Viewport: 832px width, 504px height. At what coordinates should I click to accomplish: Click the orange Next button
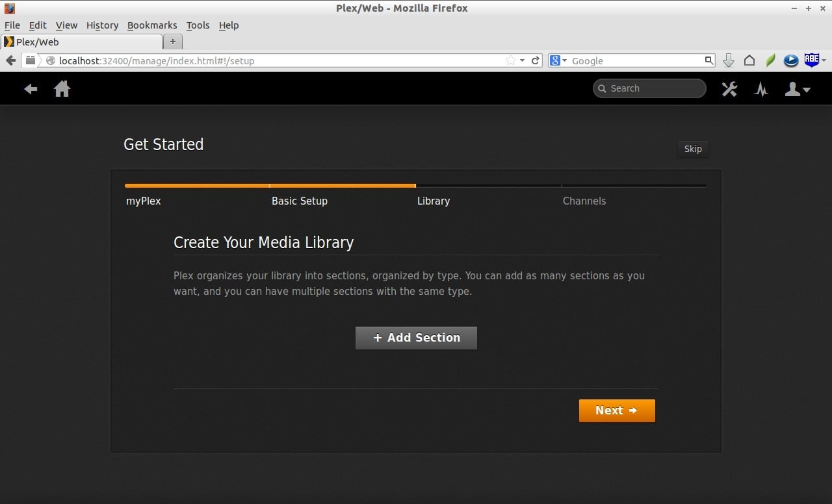pos(617,410)
